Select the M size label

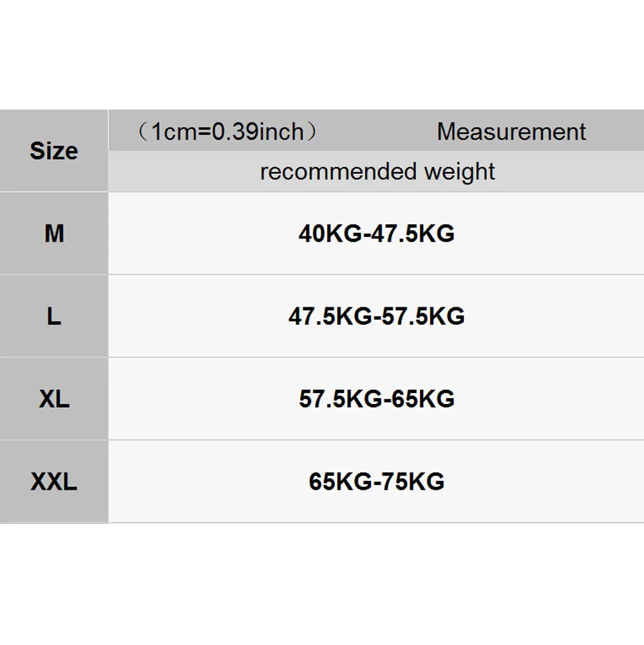[54, 234]
